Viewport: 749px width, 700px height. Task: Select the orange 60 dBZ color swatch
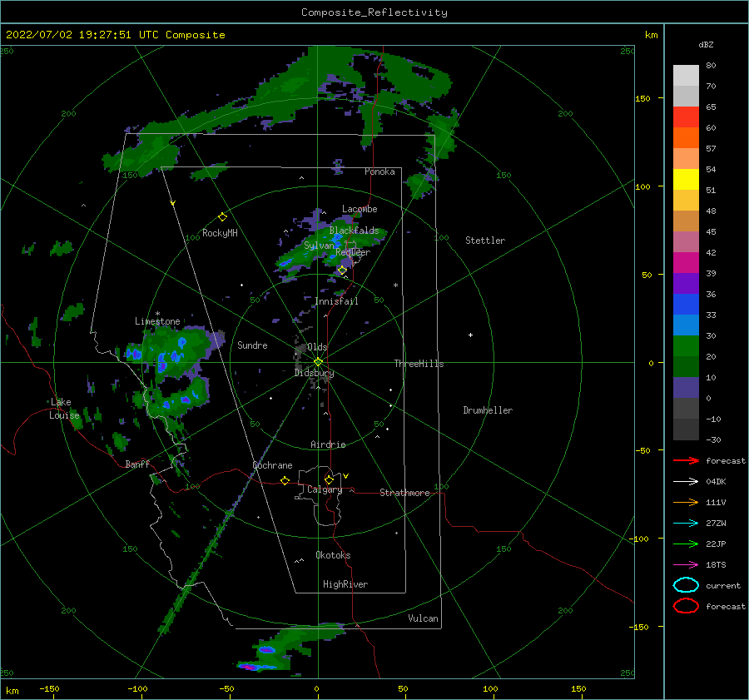(x=686, y=137)
